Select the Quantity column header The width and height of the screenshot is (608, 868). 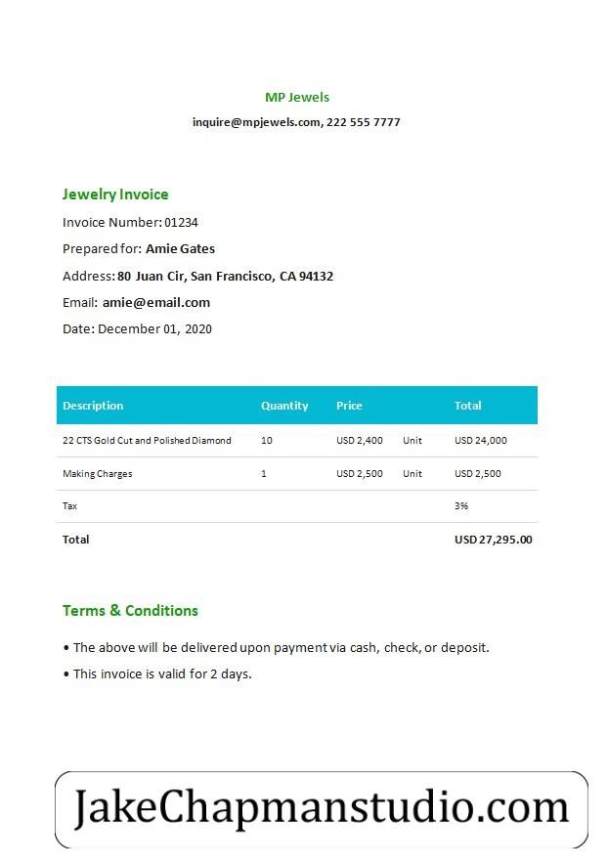coord(284,406)
